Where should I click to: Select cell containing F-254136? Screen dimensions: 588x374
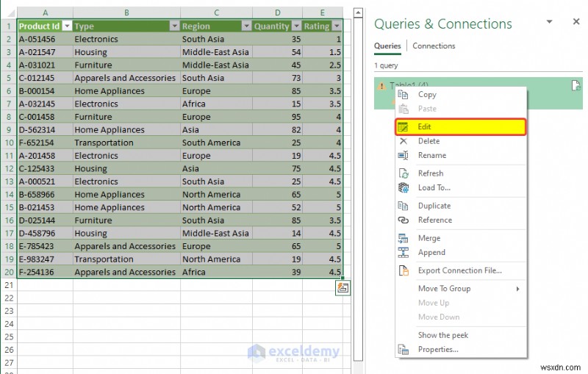pyautogui.click(x=45, y=273)
